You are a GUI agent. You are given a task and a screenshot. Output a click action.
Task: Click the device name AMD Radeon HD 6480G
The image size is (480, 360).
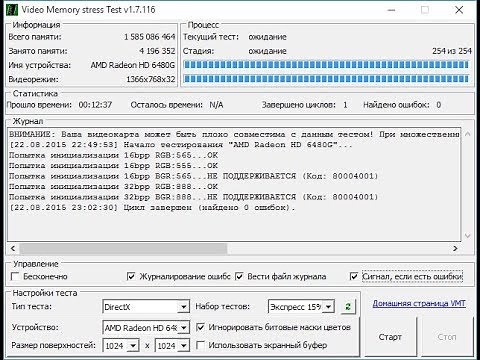point(133,65)
